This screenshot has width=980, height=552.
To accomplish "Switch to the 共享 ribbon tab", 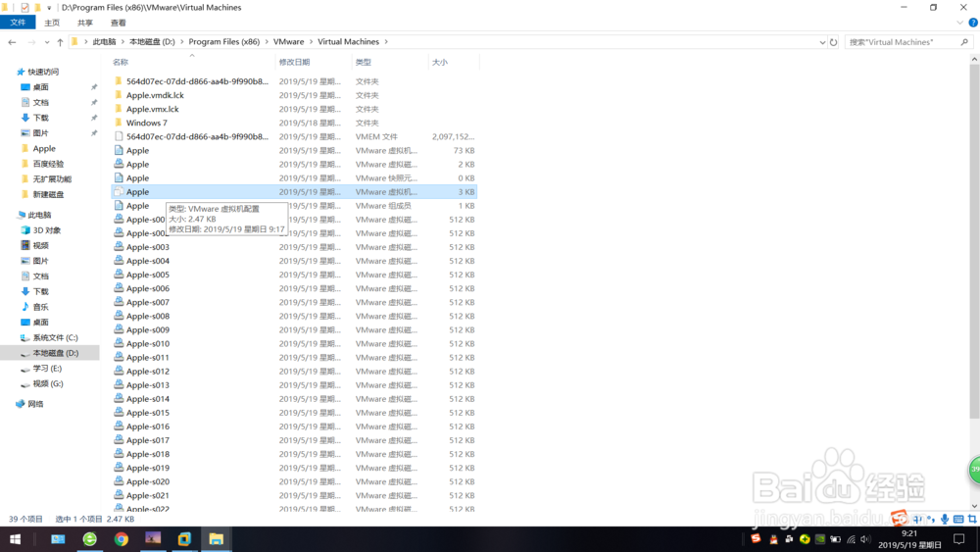I will click(x=85, y=23).
